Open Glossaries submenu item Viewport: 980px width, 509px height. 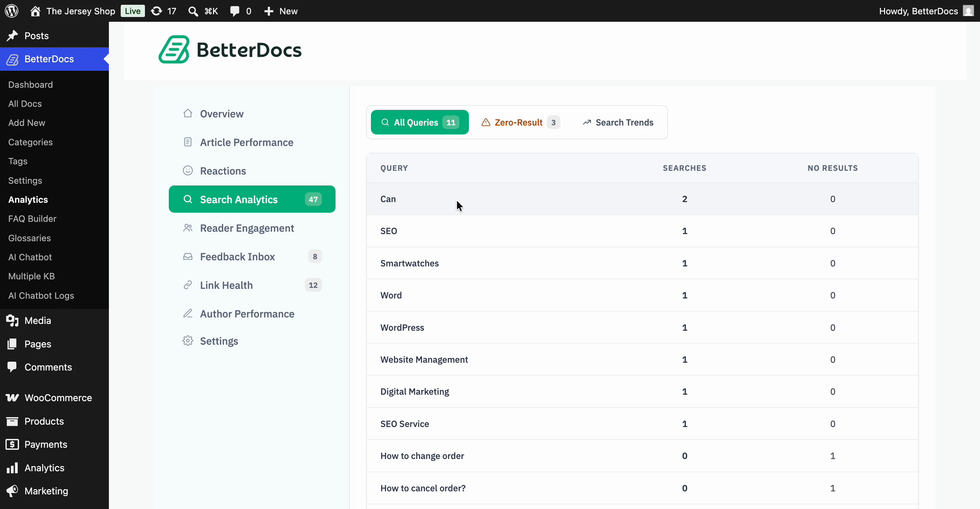(x=30, y=238)
